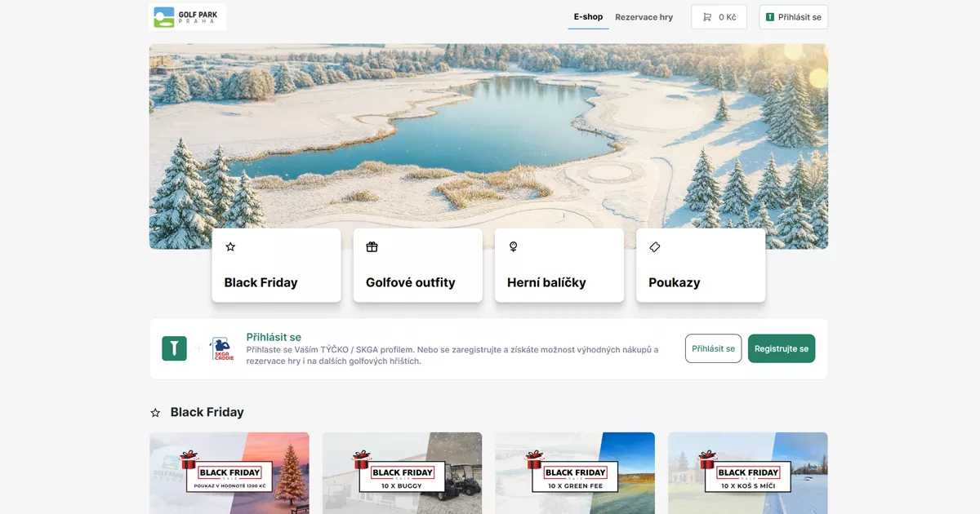Open the Rezervace hry tab
Screen dimensions: 980x514
[x=644, y=17]
